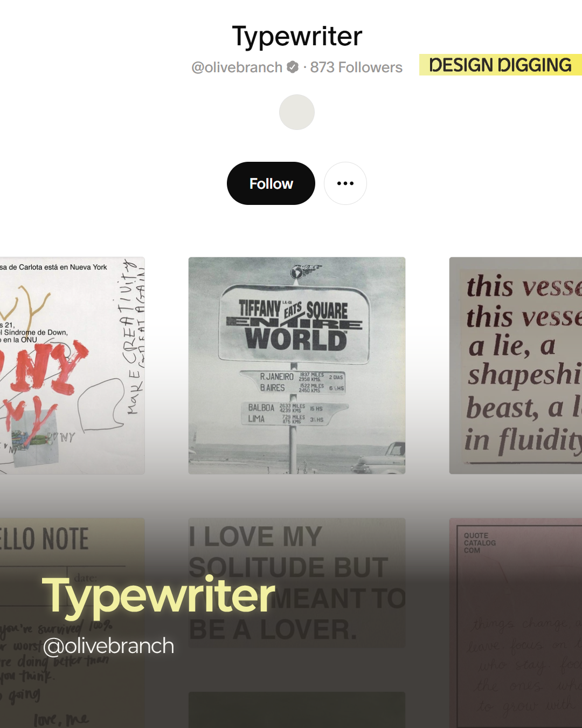Open the 'this vessel a lie' typography pin
This screenshot has height=728, width=582.
[516, 366]
